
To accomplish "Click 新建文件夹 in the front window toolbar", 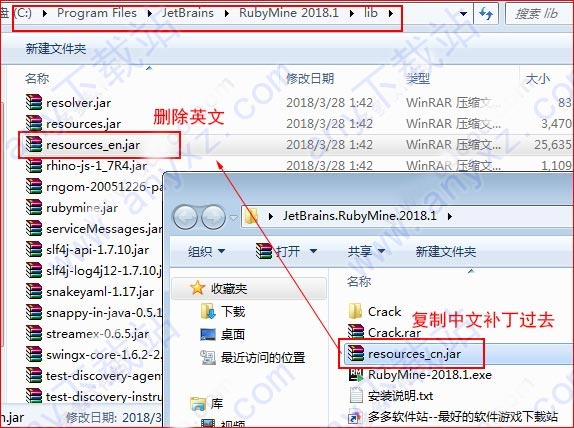I will [x=446, y=252].
